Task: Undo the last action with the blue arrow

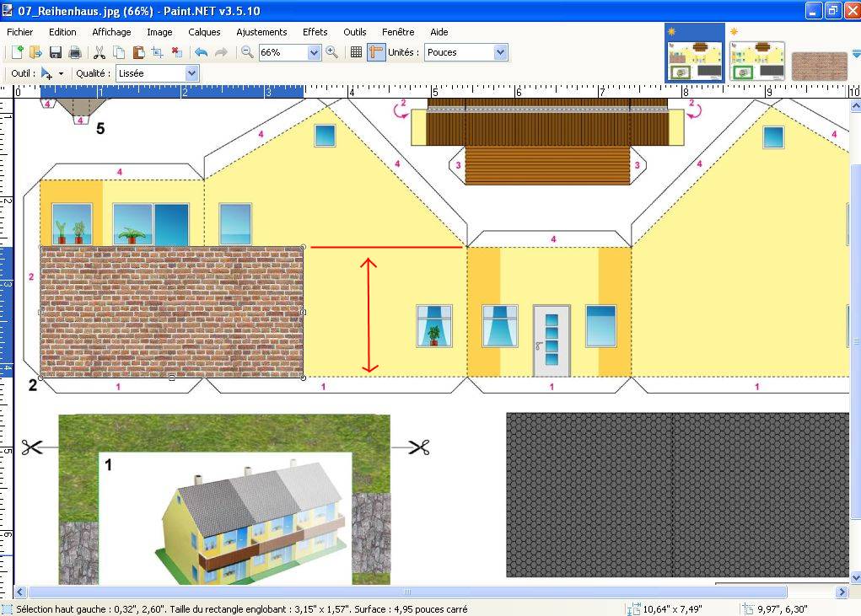Action: [201, 52]
